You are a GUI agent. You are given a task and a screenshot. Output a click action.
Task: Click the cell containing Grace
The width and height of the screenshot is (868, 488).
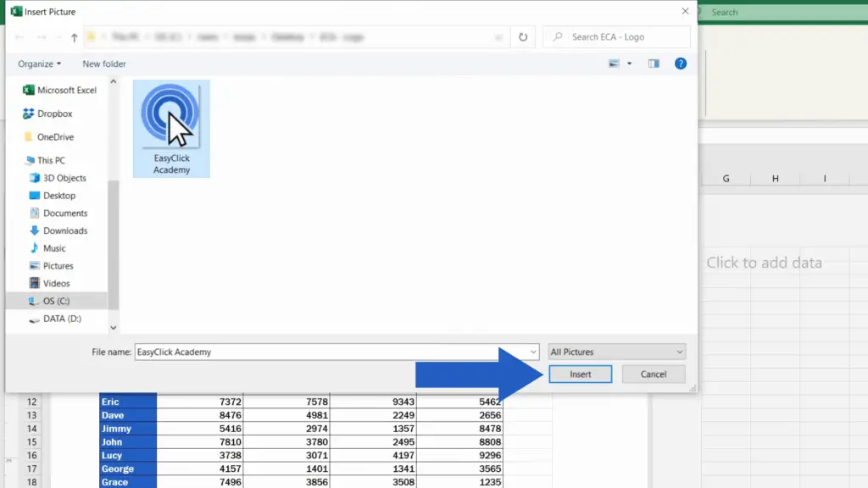click(128, 482)
